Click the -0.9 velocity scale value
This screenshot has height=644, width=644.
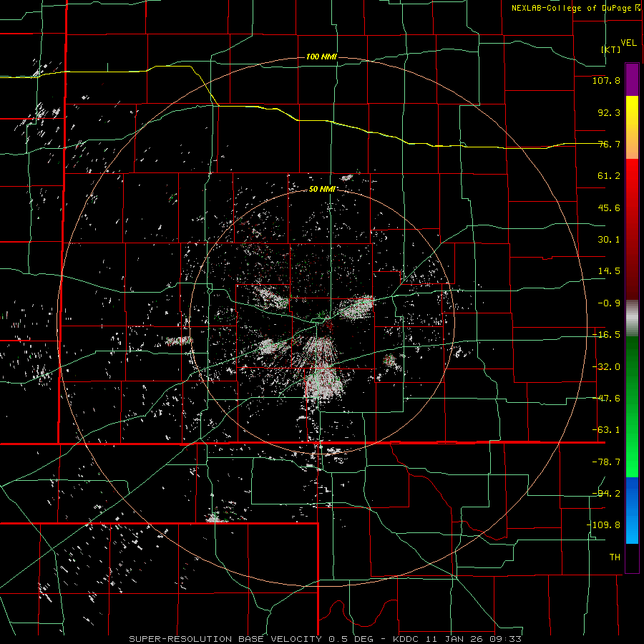[x=609, y=303]
